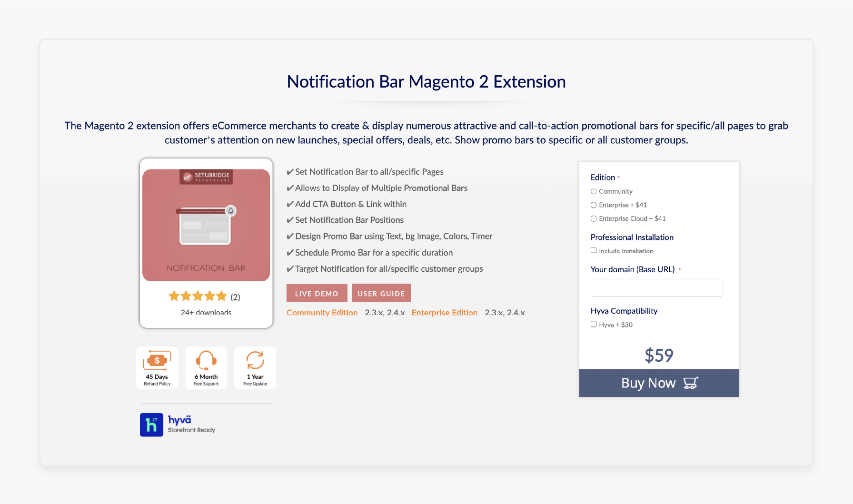Enable the Include Installation checkbox

[594, 250]
